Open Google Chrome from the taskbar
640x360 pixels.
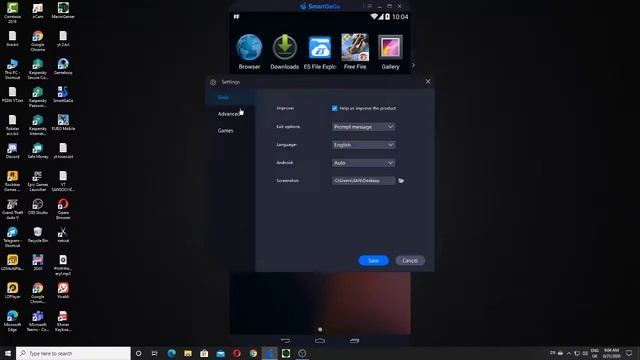[253, 353]
